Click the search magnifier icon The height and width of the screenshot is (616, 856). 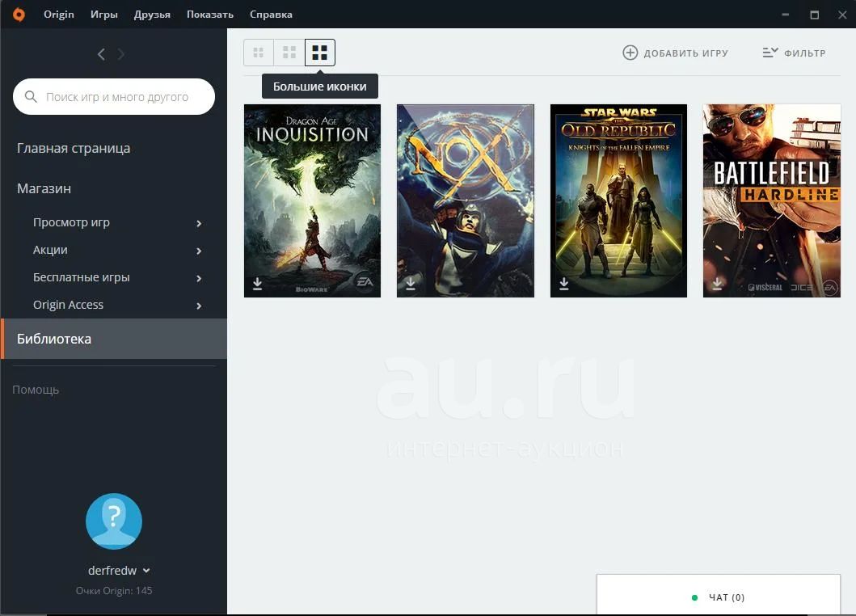31,97
